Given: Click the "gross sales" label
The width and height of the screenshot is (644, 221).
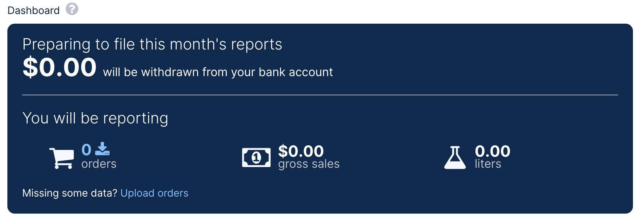Looking at the screenshot, I should (x=309, y=164).
